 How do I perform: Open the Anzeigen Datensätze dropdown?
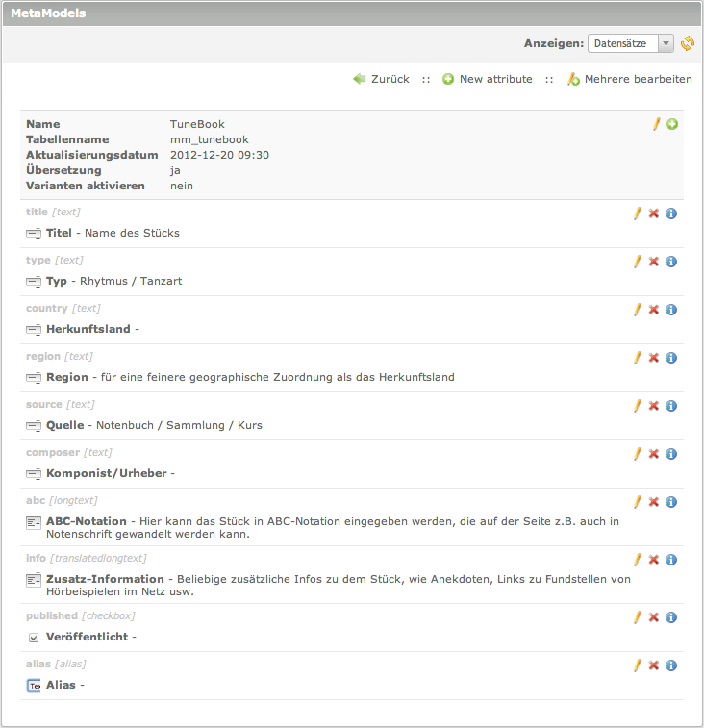click(x=631, y=43)
